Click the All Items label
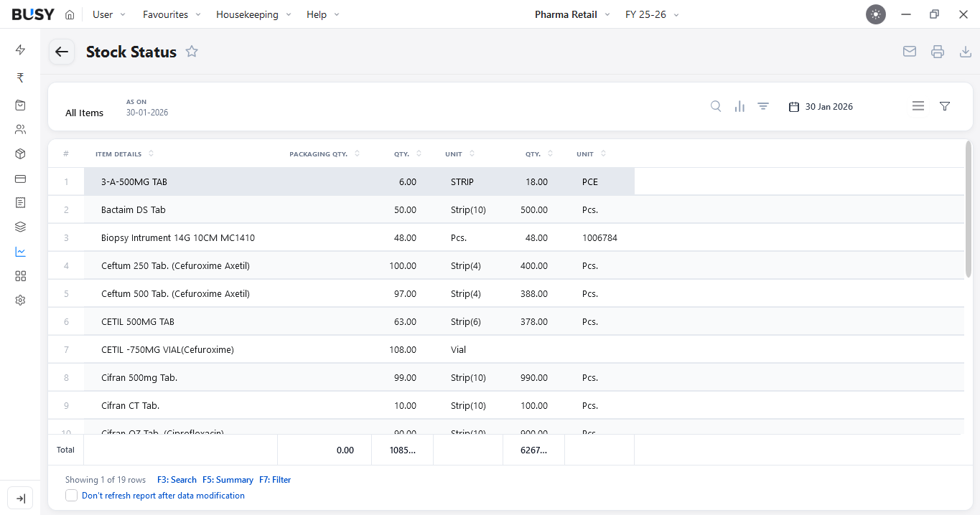Image resolution: width=980 pixels, height=515 pixels. [x=84, y=113]
